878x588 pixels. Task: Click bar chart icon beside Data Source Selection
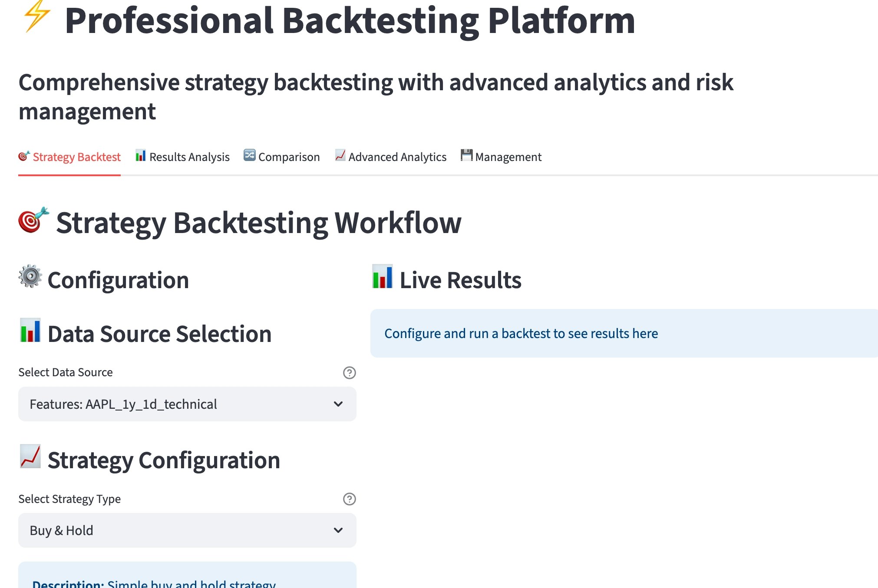pyautogui.click(x=30, y=330)
